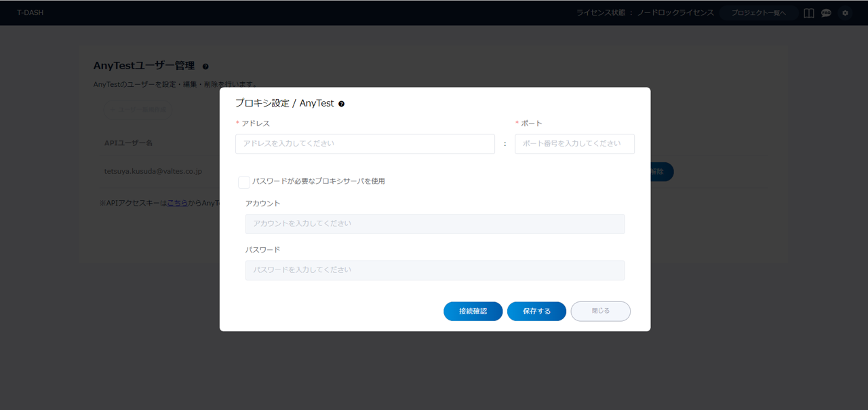The width and height of the screenshot is (868, 410).
Task: Open the settings gear icon in header
Action: pyautogui.click(x=845, y=13)
